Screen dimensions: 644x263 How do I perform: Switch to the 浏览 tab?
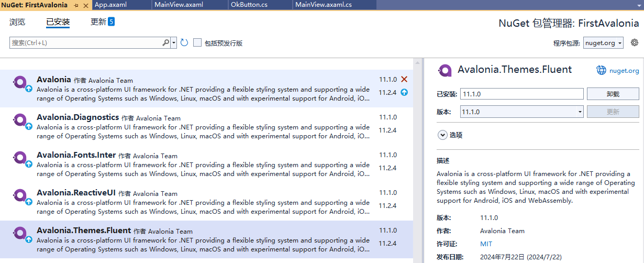[17, 22]
